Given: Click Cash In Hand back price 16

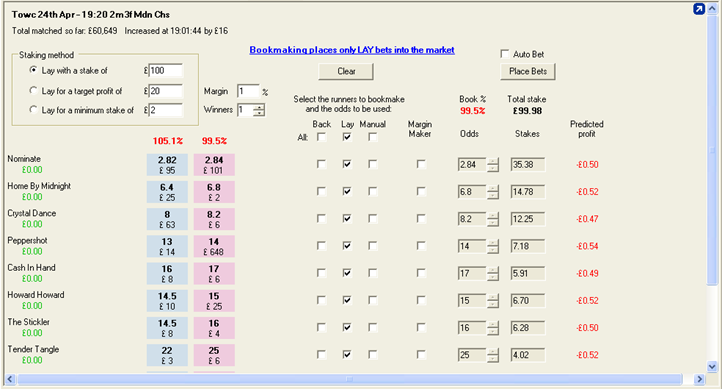Looking at the screenshot, I should pyautogui.click(x=167, y=273).
